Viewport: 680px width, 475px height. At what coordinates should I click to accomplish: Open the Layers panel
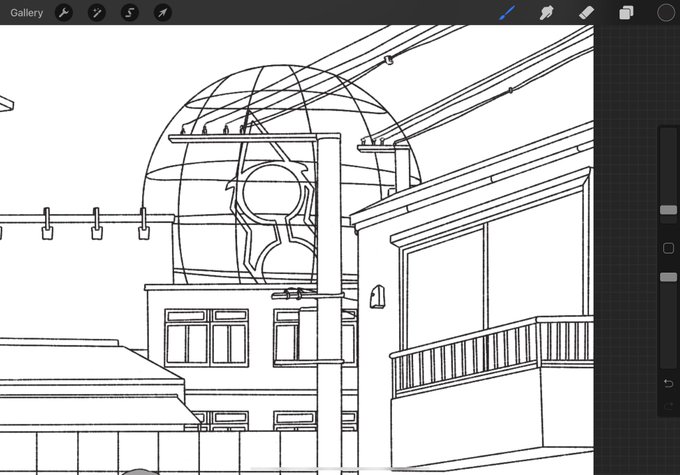pos(626,13)
